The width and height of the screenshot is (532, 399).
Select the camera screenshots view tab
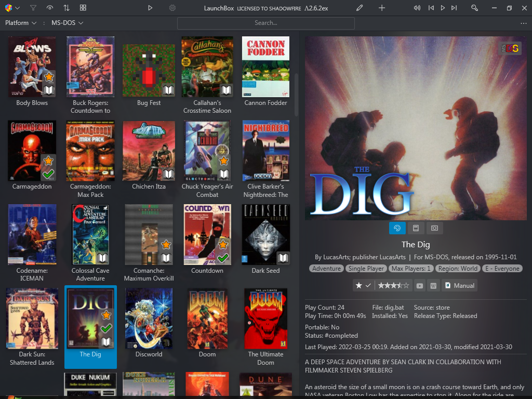(x=434, y=228)
